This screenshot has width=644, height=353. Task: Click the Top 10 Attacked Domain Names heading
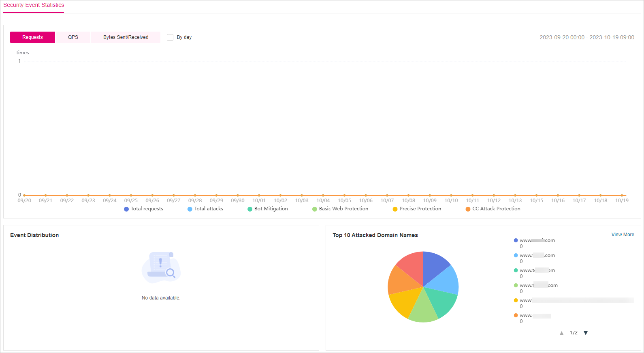point(375,235)
